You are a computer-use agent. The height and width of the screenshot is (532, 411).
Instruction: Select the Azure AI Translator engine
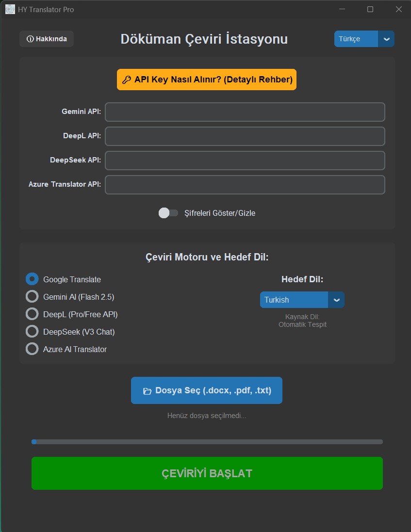32,349
